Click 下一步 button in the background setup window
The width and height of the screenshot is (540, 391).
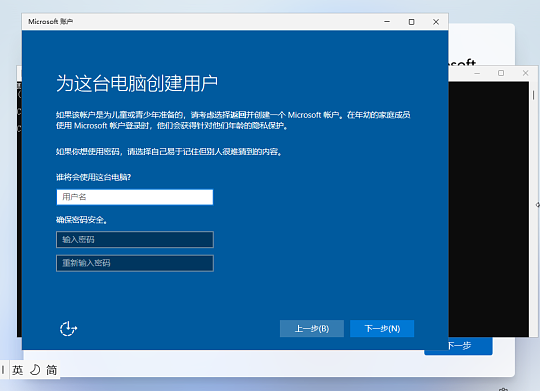click(458, 346)
